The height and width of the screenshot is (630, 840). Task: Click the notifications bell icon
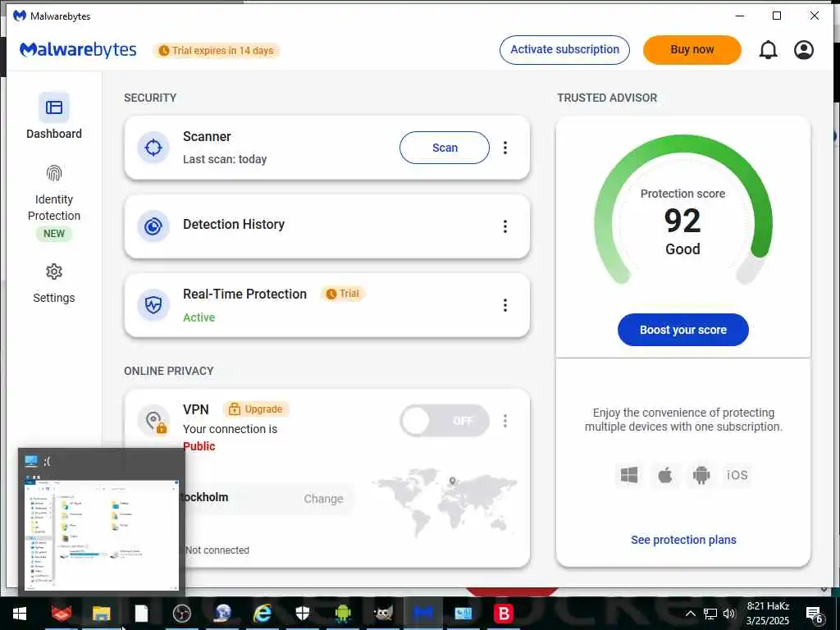coord(768,50)
